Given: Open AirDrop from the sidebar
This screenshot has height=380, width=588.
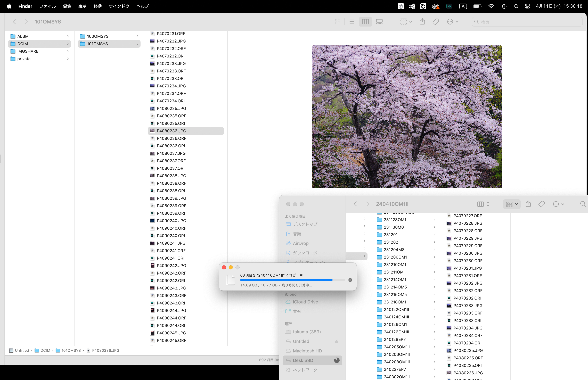Looking at the screenshot, I should tap(301, 243).
